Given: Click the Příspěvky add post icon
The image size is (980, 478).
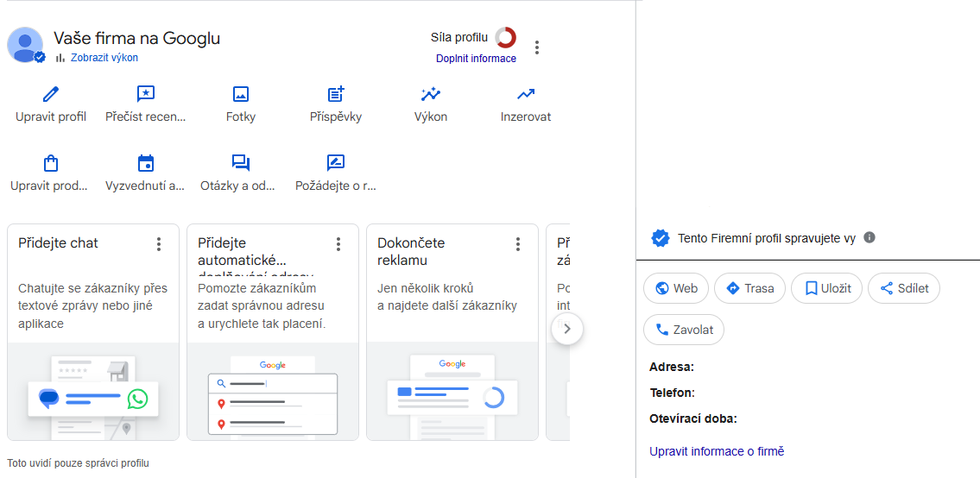Looking at the screenshot, I should 336,94.
